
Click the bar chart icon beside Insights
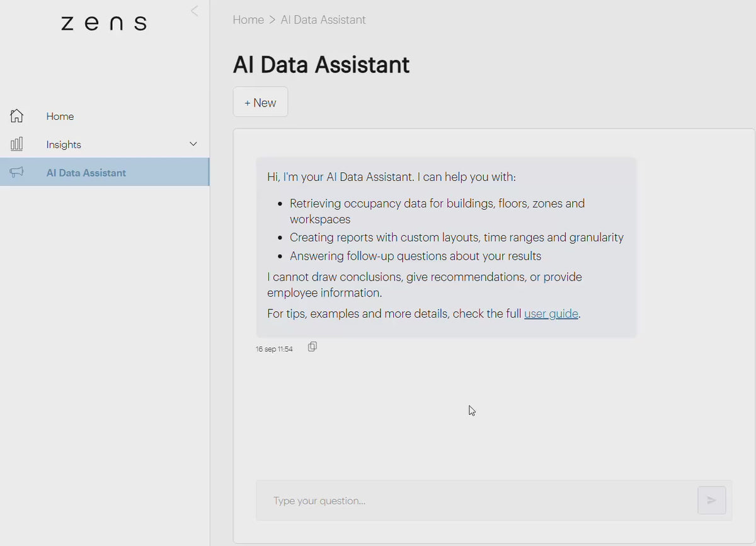click(x=17, y=144)
